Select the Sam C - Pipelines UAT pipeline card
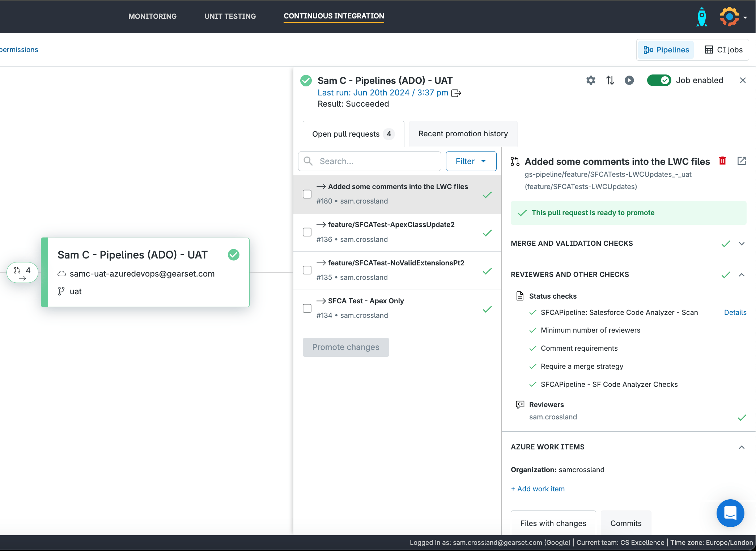The width and height of the screenshot is (756, 551). click(x=145, y=272)
